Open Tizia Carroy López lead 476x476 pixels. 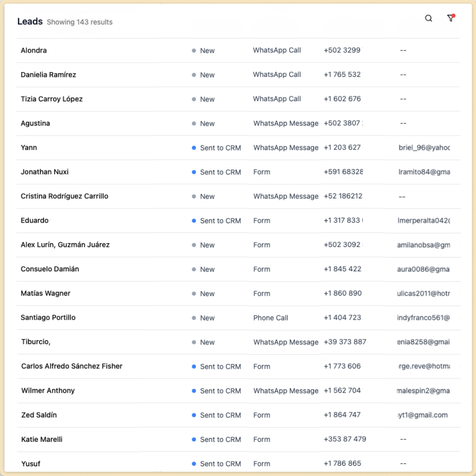coord(52,99)
